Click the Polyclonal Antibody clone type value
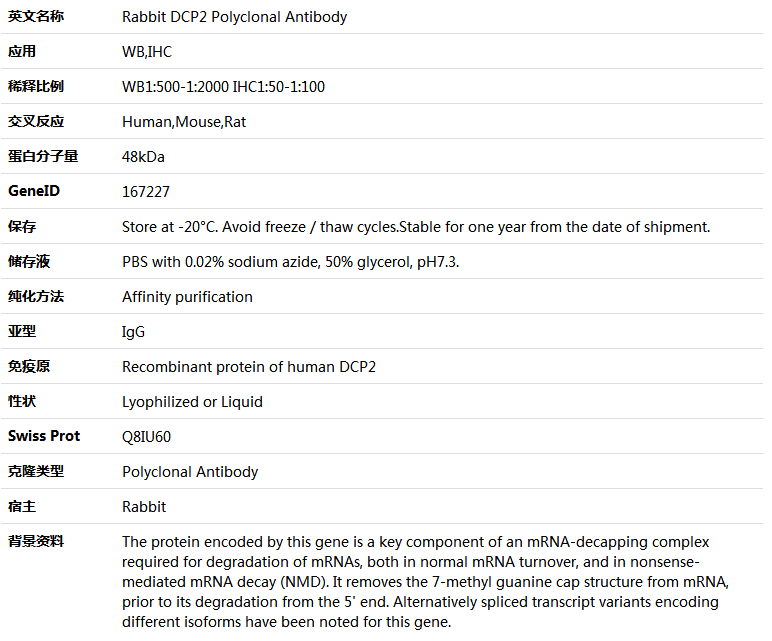Viewport: 772px width, 641px height. click(x=190, y=472)
